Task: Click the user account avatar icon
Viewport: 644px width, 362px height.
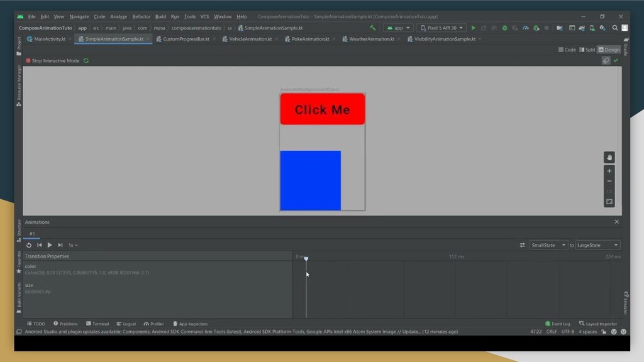Action: [625, 28]
